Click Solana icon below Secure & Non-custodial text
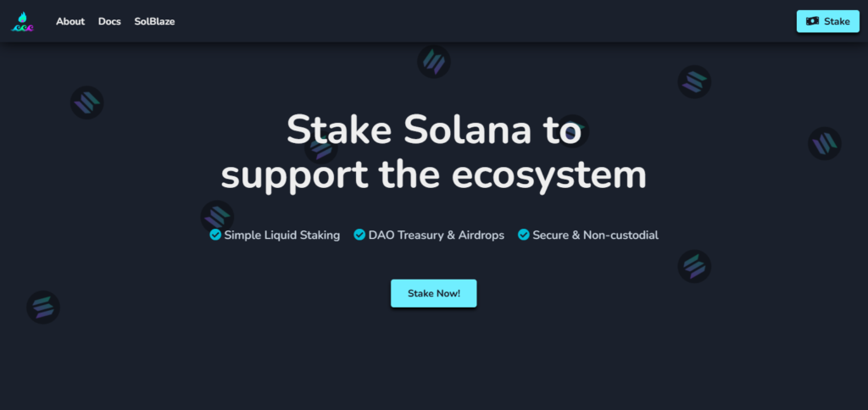This screenshot has height=410, width=868. [694, 266]
